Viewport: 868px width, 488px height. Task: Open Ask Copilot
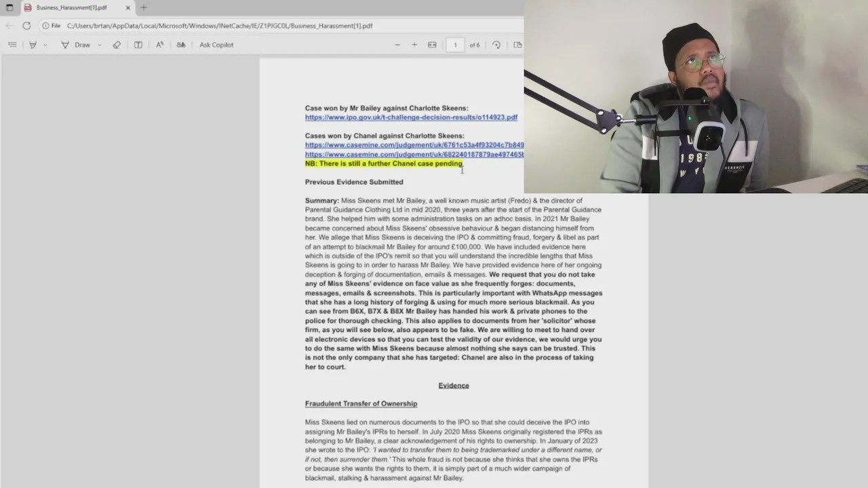(216, 45)
